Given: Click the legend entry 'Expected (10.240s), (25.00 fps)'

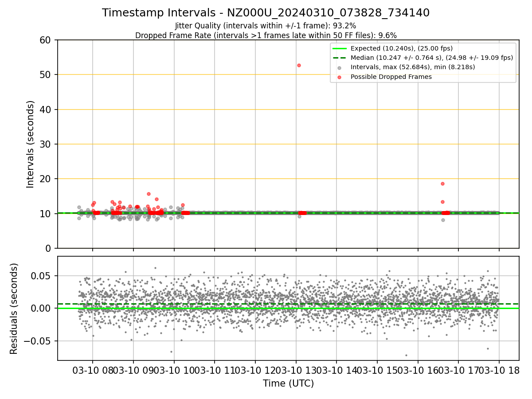Looking at the screenshot, I should coord(402,48).
